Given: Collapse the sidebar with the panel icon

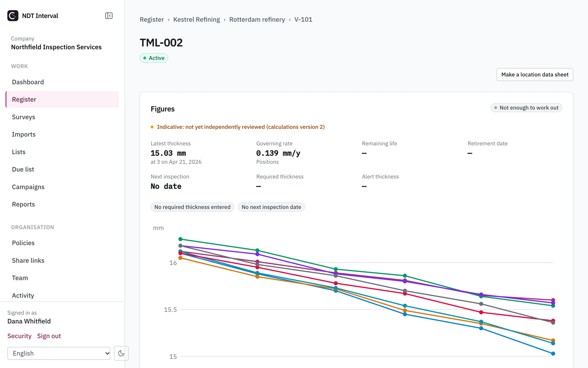Looking at the screenshot, I should pyautogui.click(x=109, y=16).
